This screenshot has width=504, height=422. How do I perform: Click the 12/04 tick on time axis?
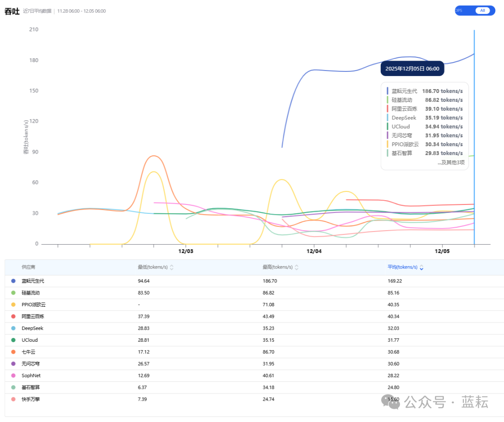(314, 251)
